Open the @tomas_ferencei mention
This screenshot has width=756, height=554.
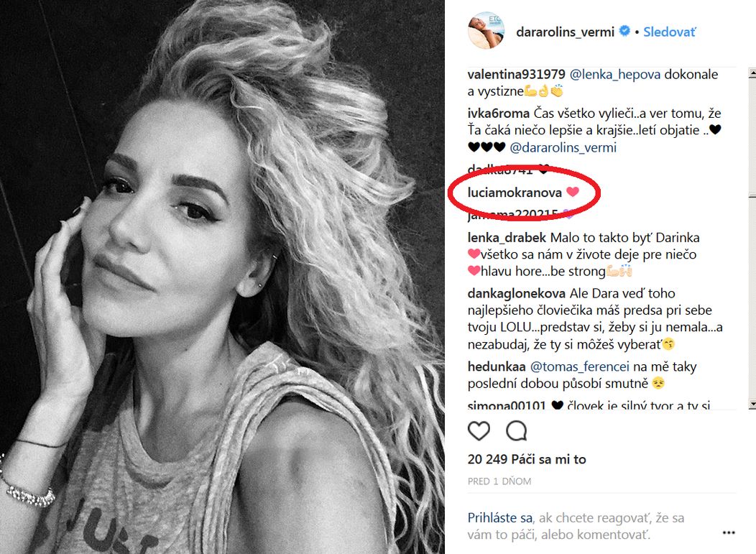click(579, 366)
